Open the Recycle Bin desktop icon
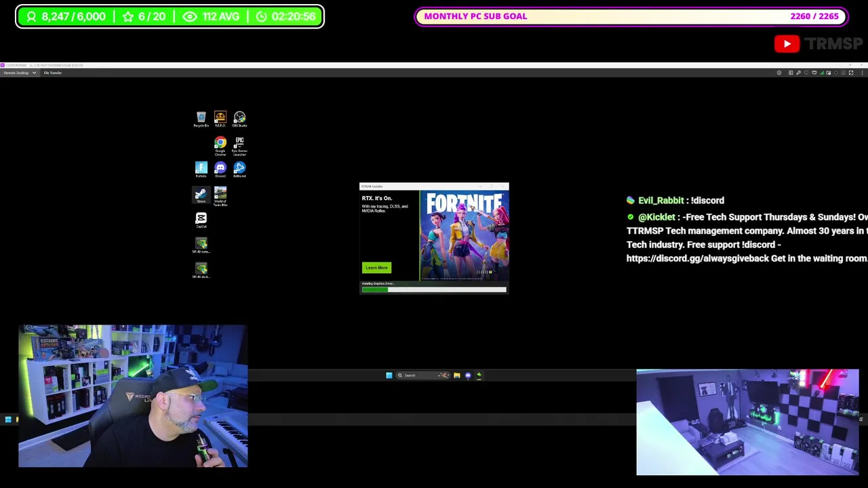Viewport: 868px width, 488px height. (x=201, y=119)
